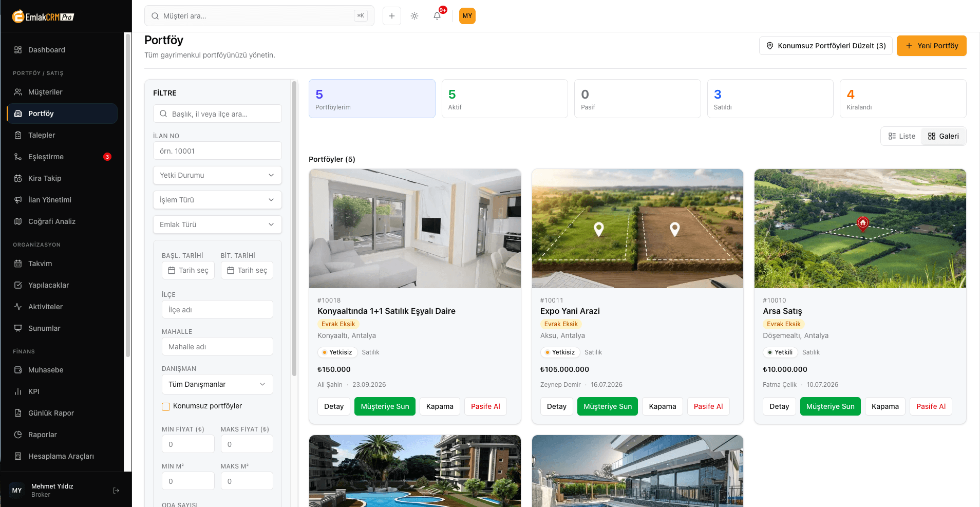This screenshot has height=507, width=980.
Task: Click the İlan No input field
Action: [217, 151]
